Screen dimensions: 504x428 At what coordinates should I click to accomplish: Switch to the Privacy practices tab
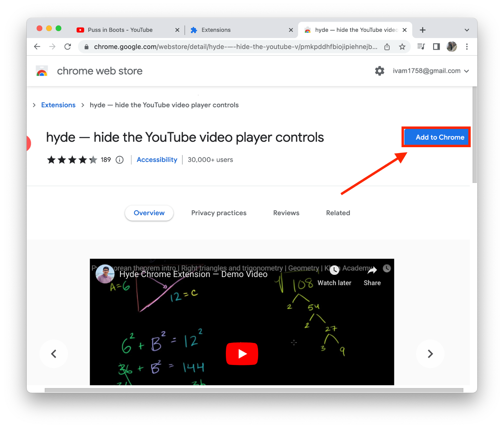[219, 213]
